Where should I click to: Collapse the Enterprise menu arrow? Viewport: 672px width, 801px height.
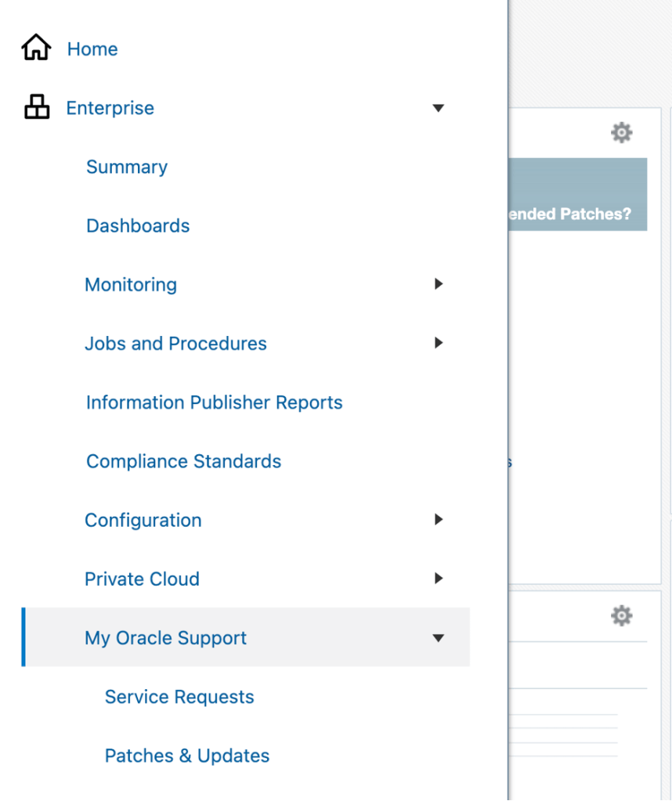[438, 108]
